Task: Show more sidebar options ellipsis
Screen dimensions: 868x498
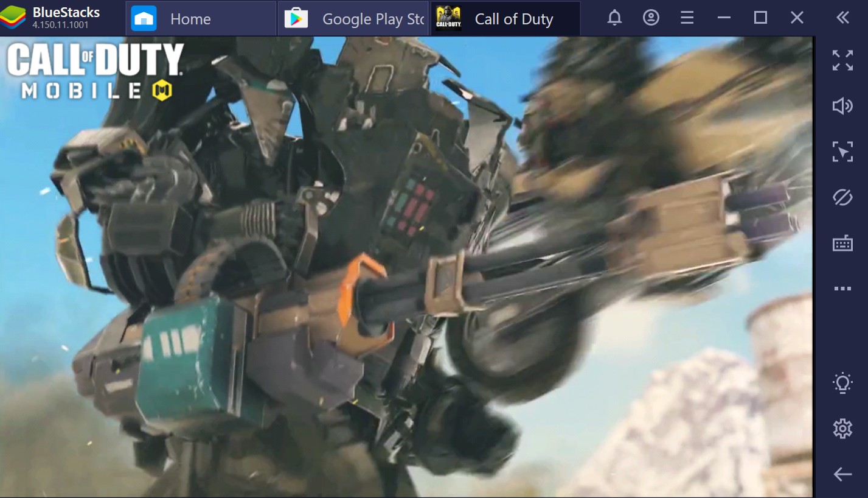Action: [842, 289]
